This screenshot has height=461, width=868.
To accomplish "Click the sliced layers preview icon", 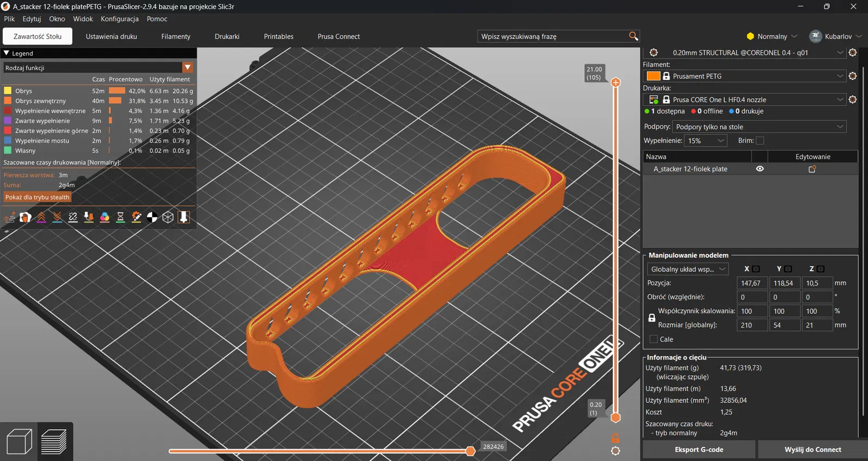I will pos(54,441).
